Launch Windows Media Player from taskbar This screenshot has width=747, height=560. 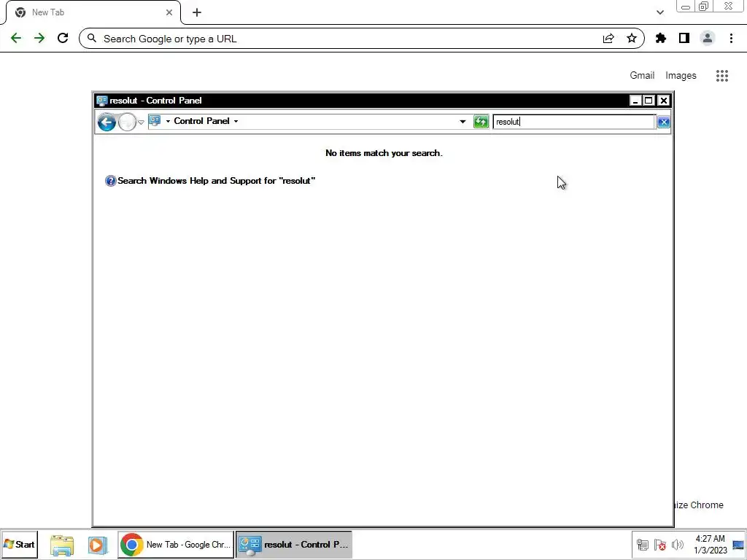(x=97, y=545)
